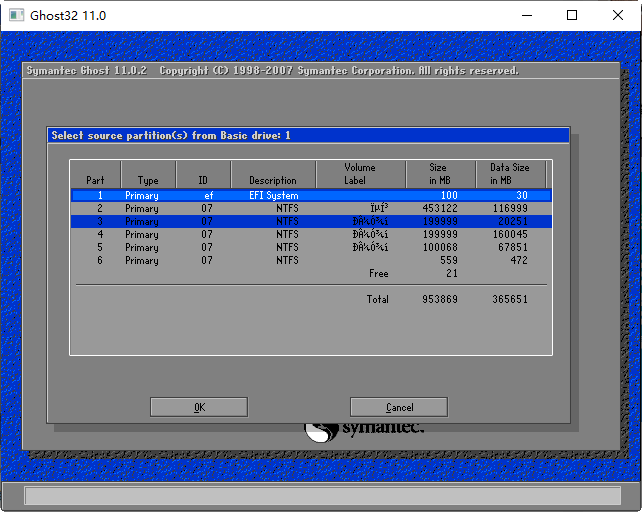The height and width of the screenshot is (512, 642).
Task: Close the Ghost32 11.0 window
Action: (x=618, y=15)
